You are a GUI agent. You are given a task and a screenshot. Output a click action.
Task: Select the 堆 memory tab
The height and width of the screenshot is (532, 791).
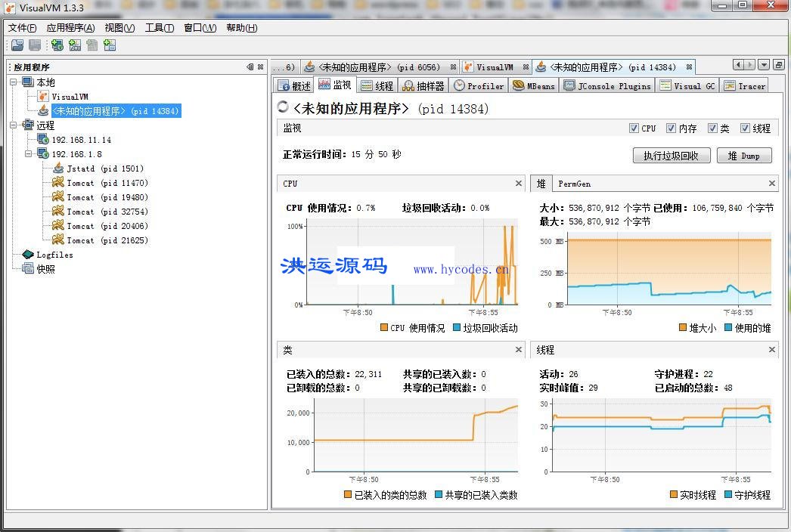pyautogui.click(x=541, y=184)
